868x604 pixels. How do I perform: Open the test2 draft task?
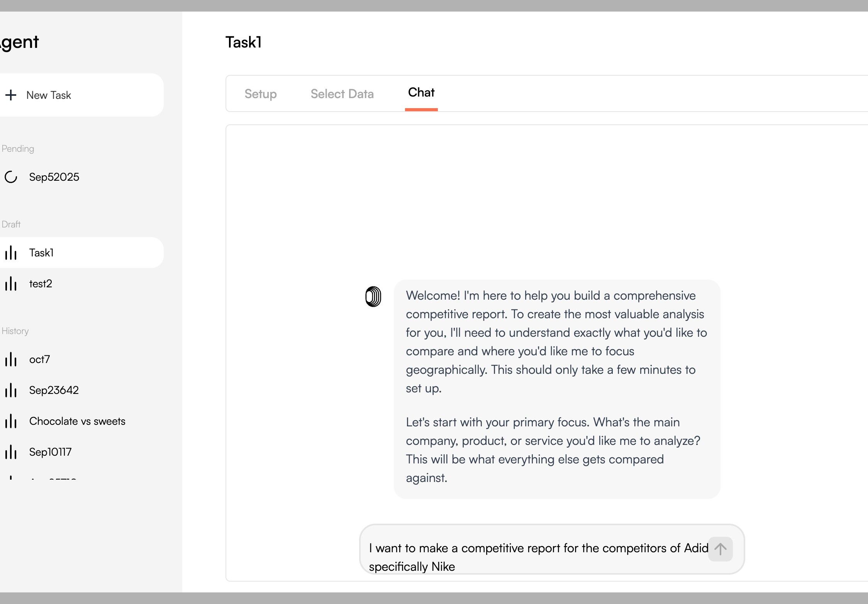tap(41, 283)
